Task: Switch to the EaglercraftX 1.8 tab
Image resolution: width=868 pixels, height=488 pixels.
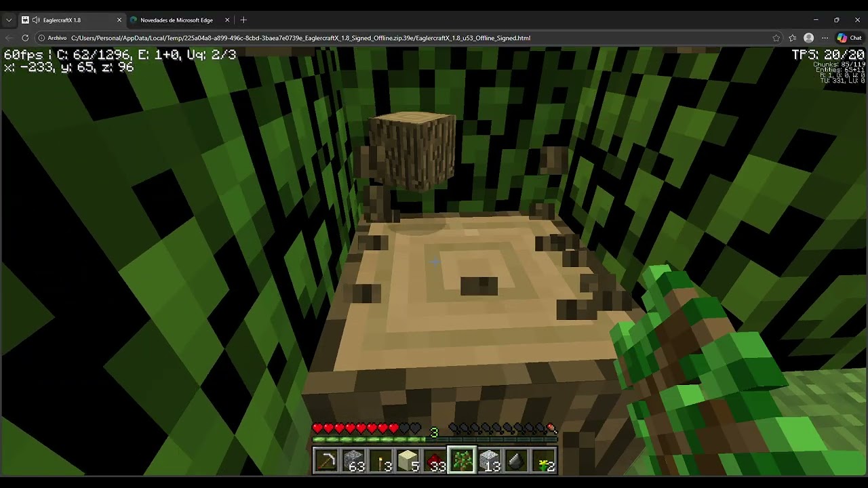Action: pos(71,20)
